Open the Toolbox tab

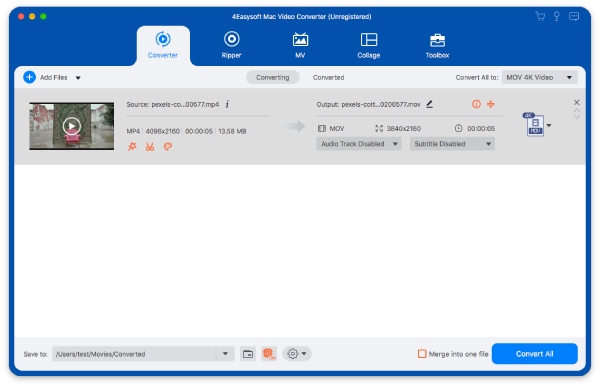437,46
